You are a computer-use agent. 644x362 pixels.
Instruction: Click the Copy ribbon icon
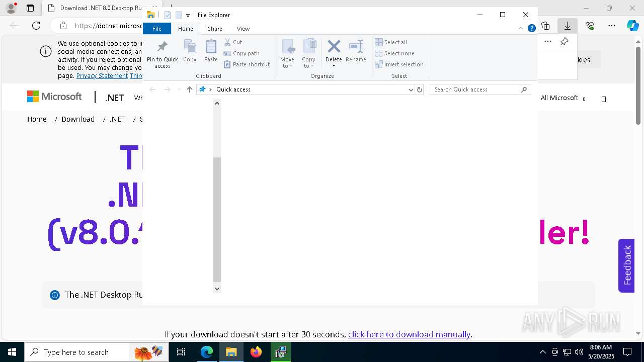point(190,47)
